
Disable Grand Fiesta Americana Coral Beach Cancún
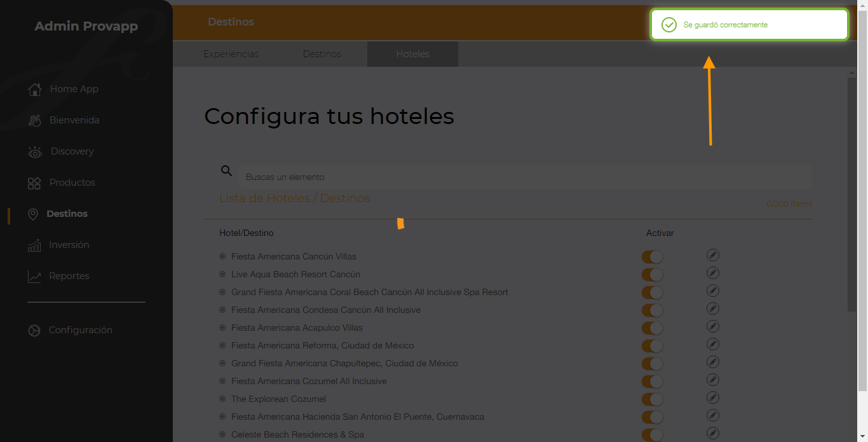click(652, 293)
